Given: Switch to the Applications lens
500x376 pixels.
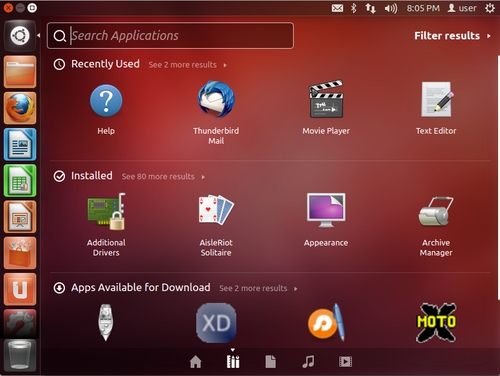Looking at the screenshot, I should (233, 362).
